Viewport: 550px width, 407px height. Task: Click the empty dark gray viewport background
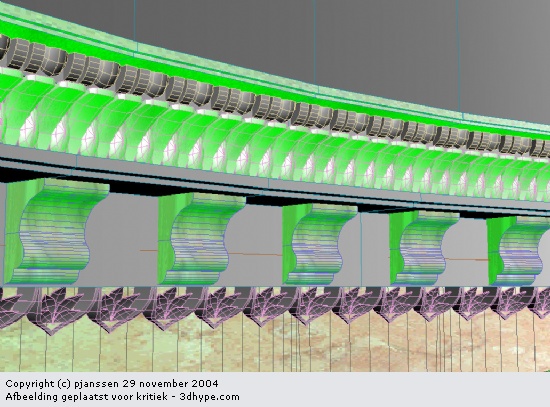click(x=386, y=42)
